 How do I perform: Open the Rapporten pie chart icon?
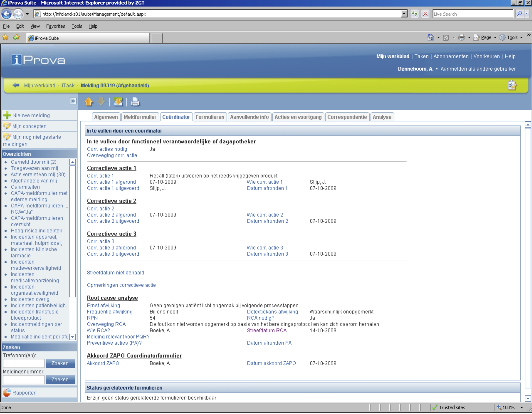[x=7, y=393]
